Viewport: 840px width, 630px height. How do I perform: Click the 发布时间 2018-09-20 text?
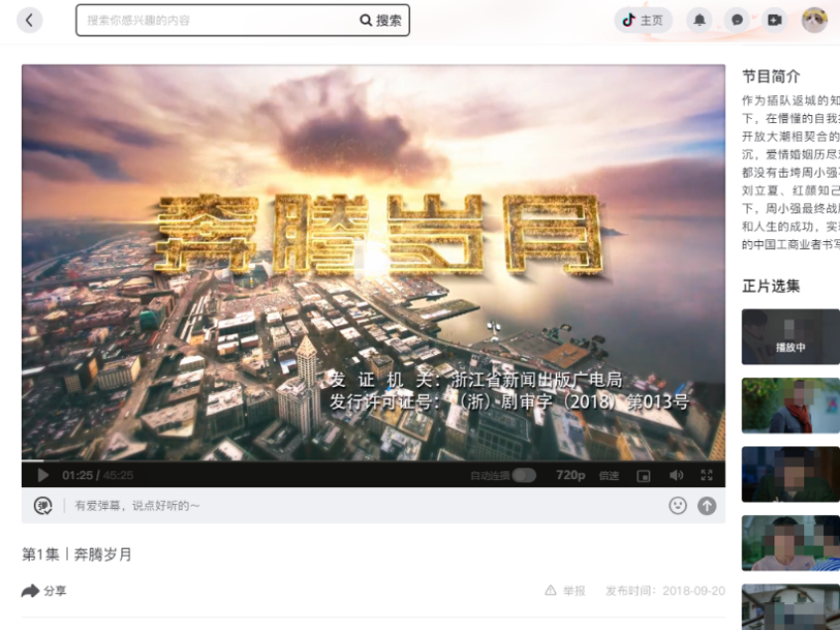(665, 591)
